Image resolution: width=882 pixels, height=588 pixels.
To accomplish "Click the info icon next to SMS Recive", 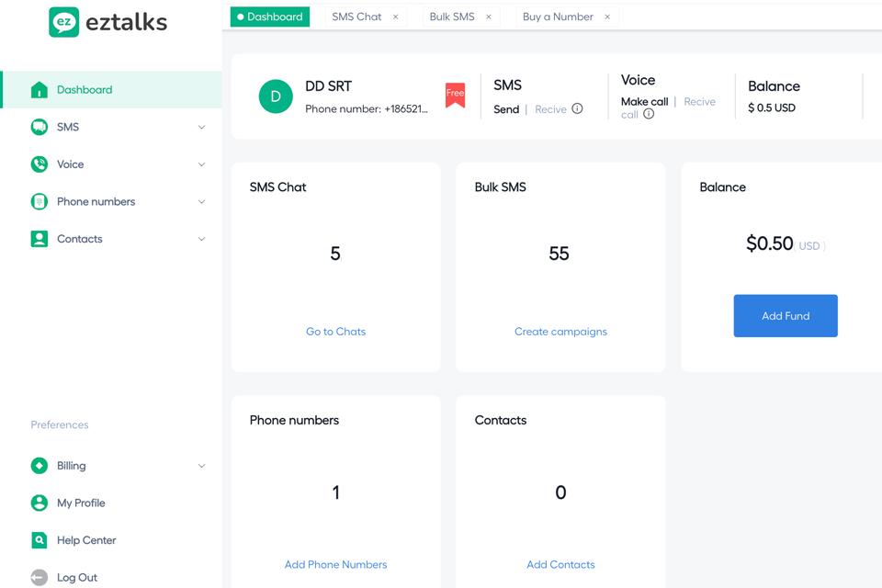I will 577,108.
